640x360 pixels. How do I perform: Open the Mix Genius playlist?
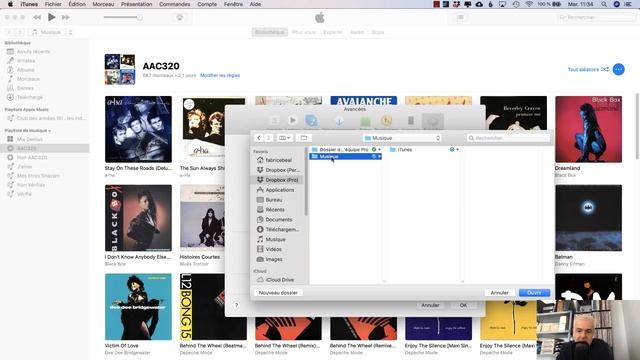coord(29,139)
